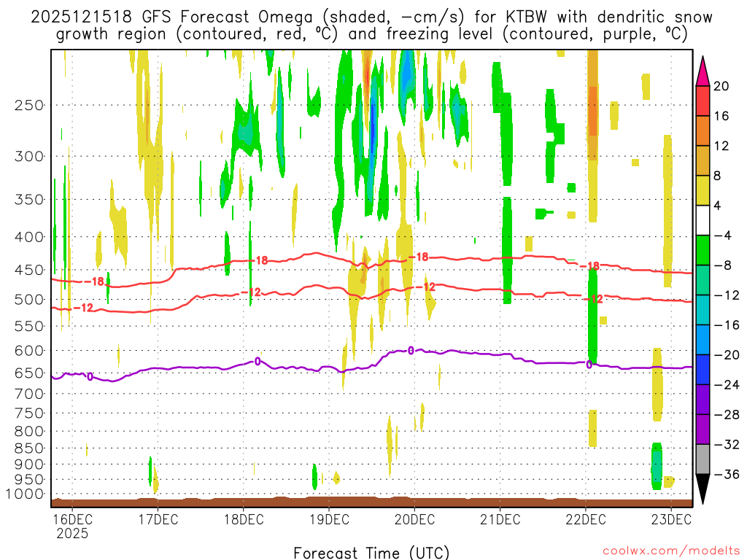Click the -12 contour label near 22DEC
The image size is (747, 560).
(593, 299)
